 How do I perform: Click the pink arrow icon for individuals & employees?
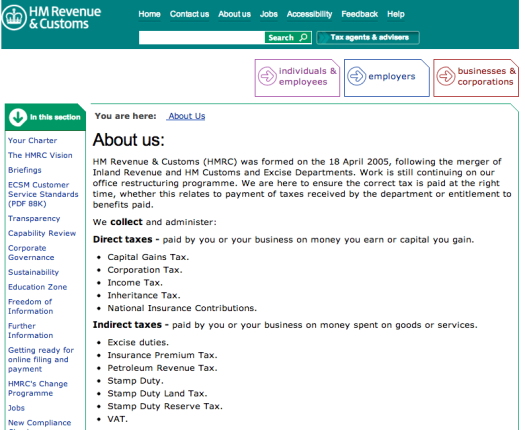pos(267,76)
